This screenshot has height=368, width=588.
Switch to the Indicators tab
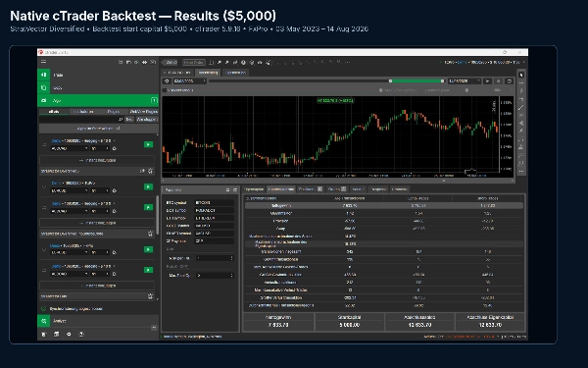tap(84, 112)
